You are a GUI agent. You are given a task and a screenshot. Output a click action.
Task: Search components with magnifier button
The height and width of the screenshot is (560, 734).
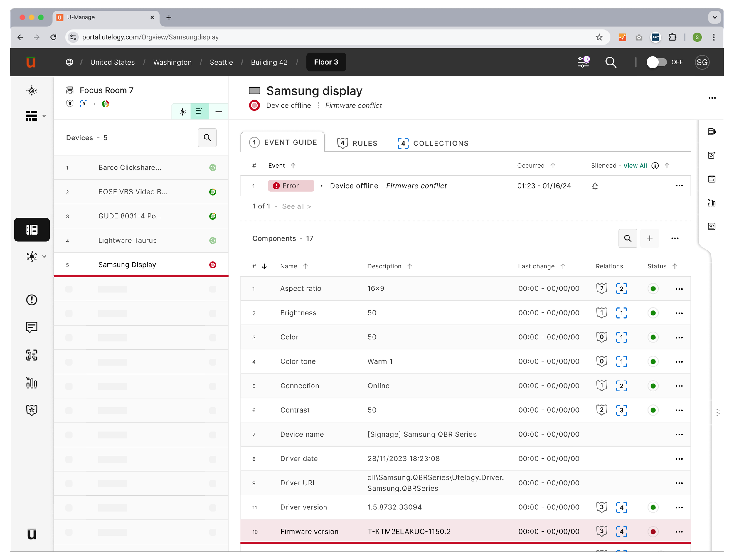(x=628, y=238)
